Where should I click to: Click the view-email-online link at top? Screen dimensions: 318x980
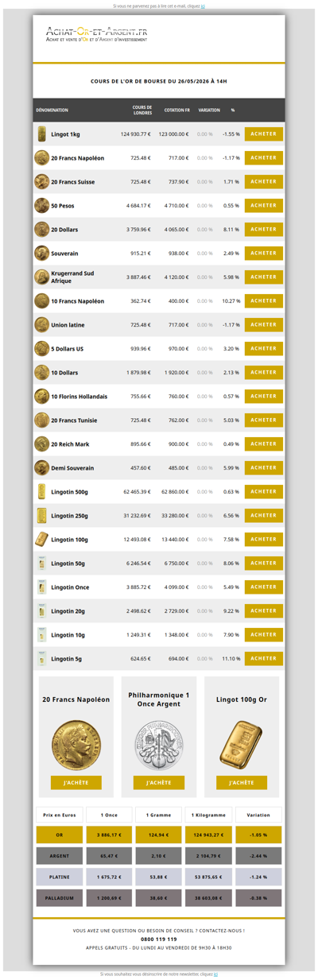(204, 6)
